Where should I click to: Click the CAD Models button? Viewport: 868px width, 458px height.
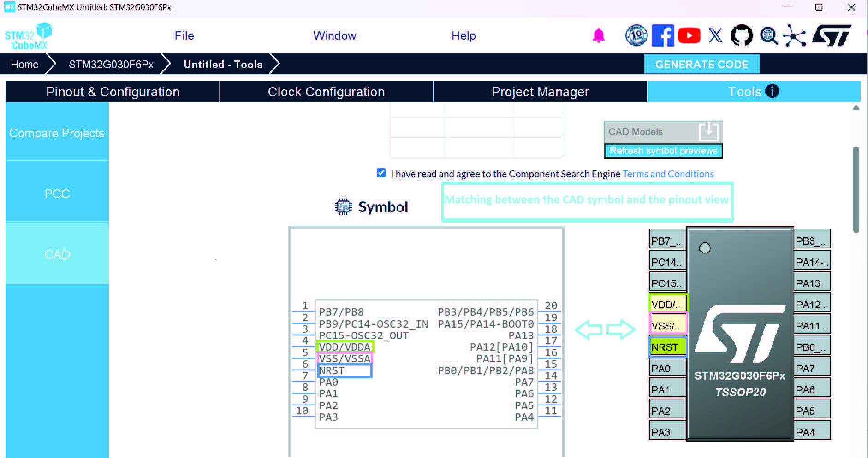point(663,132)
